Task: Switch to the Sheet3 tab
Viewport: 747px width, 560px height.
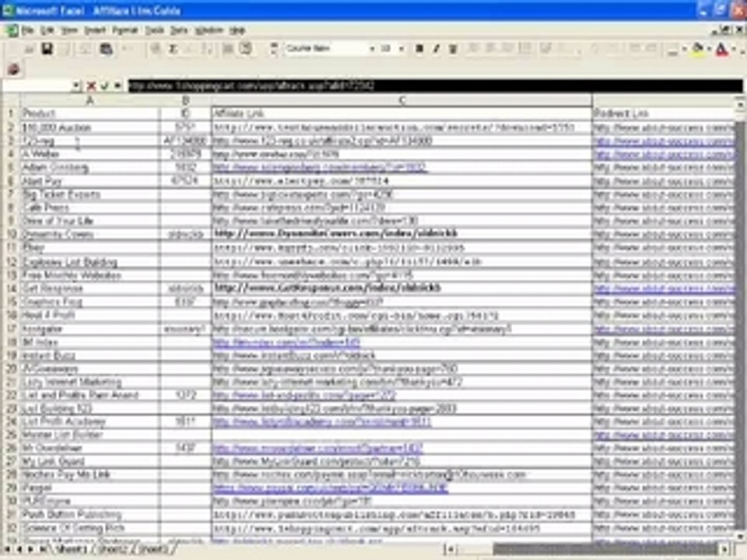Action: 153,549
